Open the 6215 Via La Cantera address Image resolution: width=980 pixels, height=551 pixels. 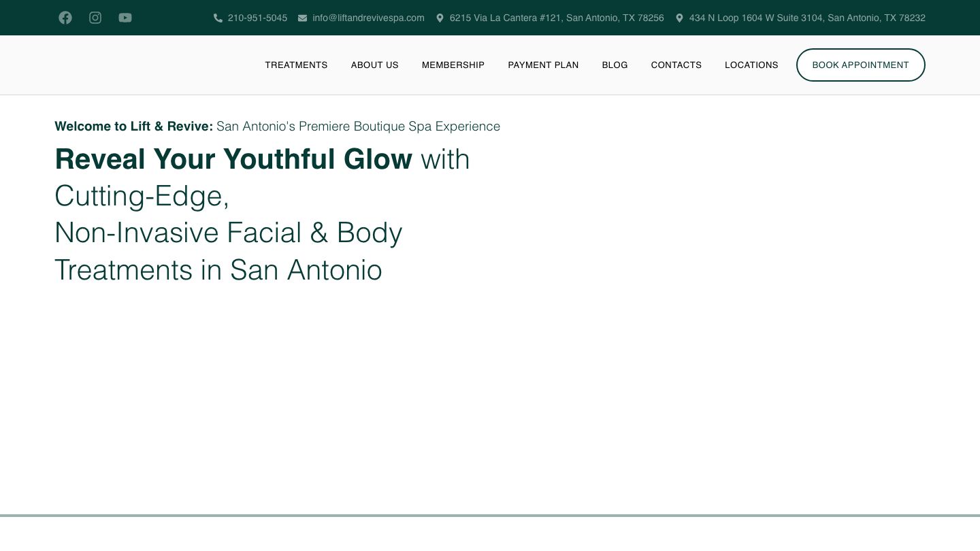point(557,18)
